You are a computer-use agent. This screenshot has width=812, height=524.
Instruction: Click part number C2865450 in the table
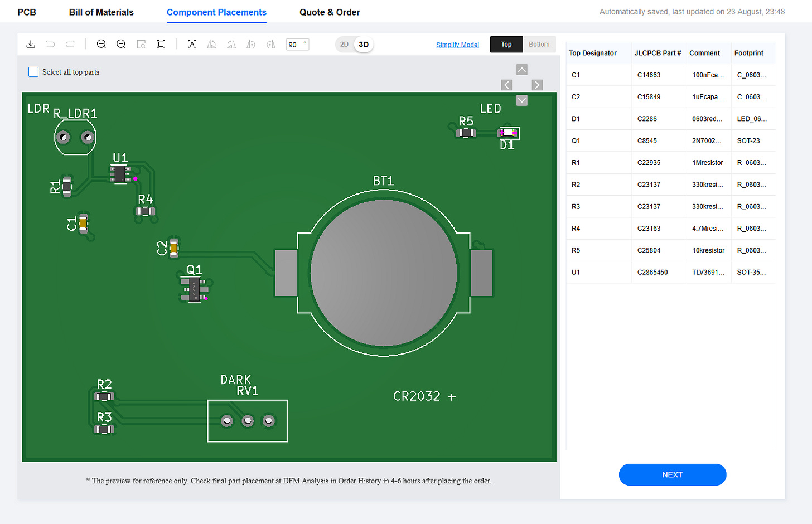pos(652,273)
